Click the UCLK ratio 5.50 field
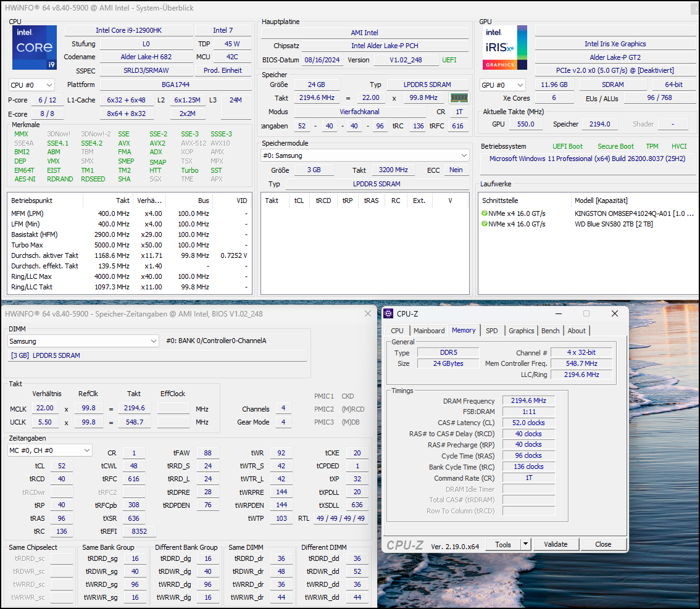 pyautogui.click(x=44, y=422)
